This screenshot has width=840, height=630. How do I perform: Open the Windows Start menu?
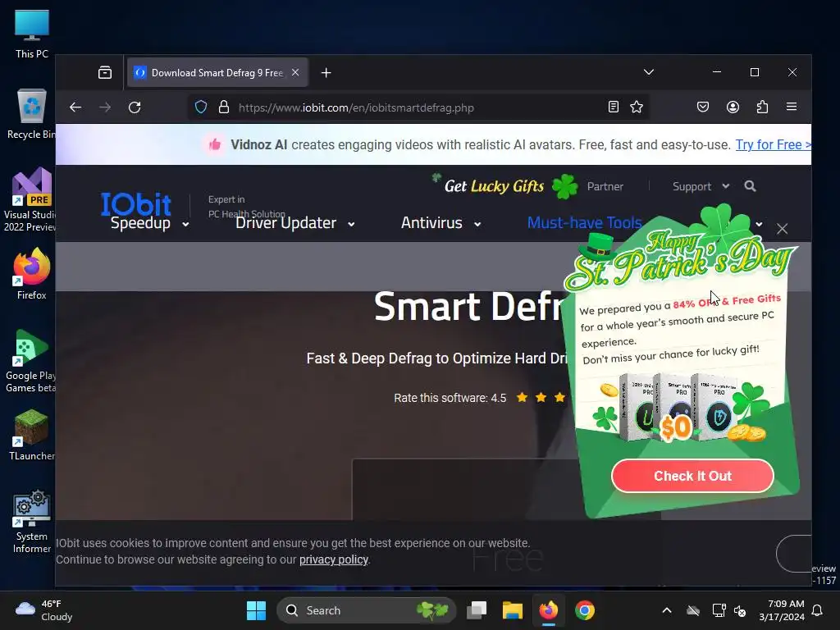click(256, 610)
